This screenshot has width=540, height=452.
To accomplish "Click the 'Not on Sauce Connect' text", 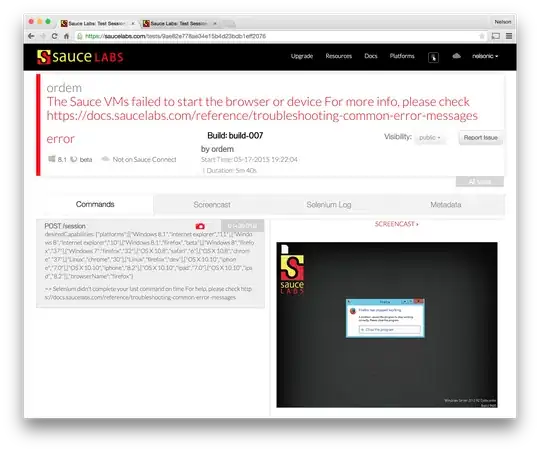I will pos(144,160).
